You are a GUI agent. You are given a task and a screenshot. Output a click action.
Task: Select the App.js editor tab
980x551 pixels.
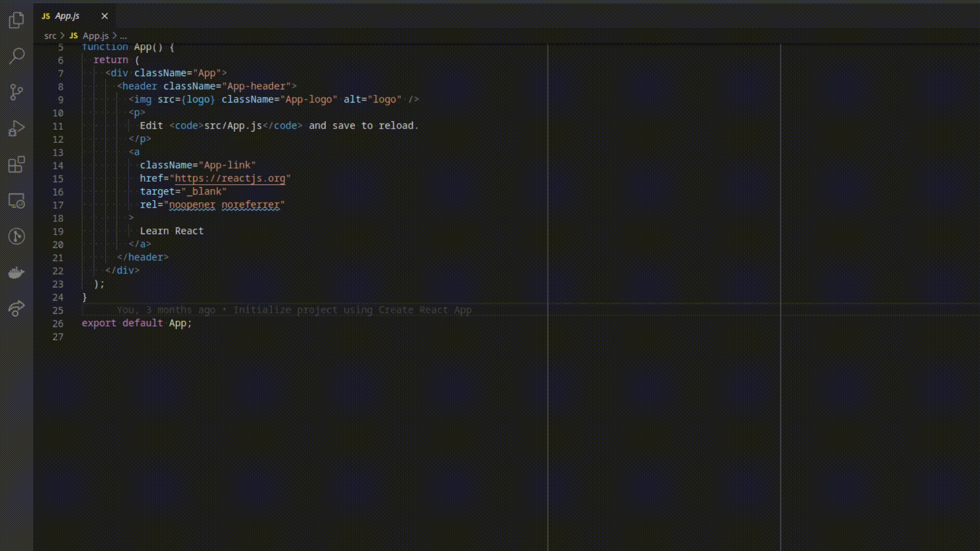pyautogui.click(x=75, y=16)
